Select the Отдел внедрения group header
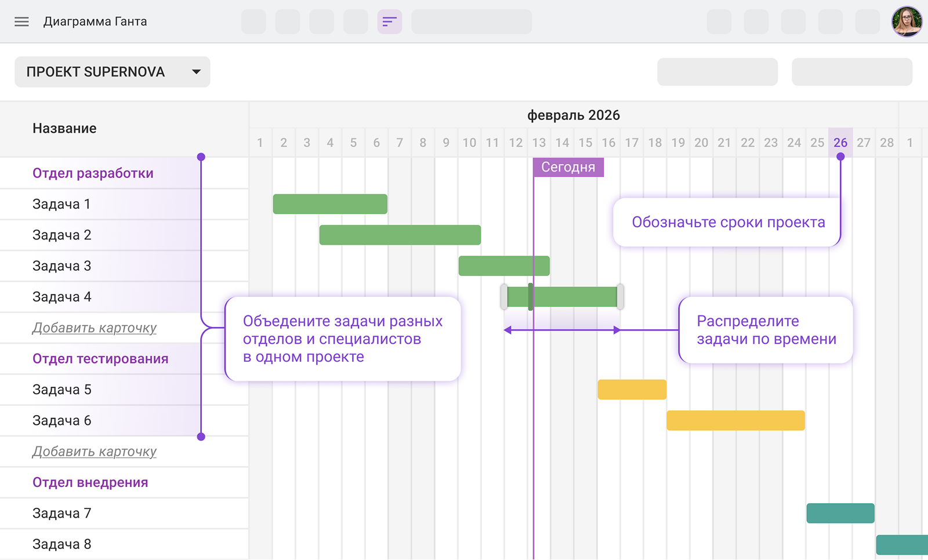The image size is (928, 560). pos(90,482)
